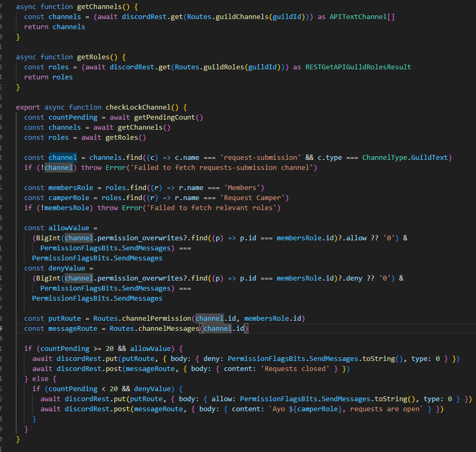Click ${camperRole} in the template string
476x452 pixels.
(x=316, y=409)
